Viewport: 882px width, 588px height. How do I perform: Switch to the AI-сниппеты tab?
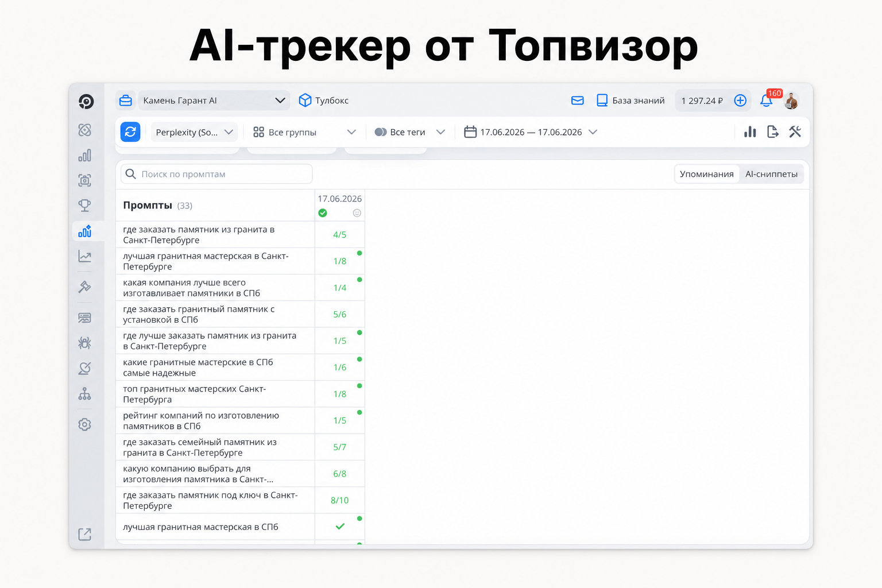(x=771, y=174)
